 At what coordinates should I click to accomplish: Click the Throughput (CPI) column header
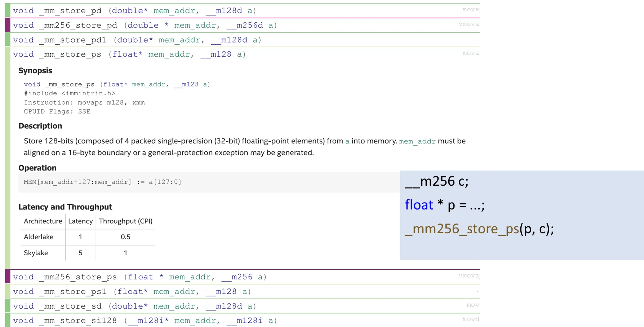click(x=125, y=221)
